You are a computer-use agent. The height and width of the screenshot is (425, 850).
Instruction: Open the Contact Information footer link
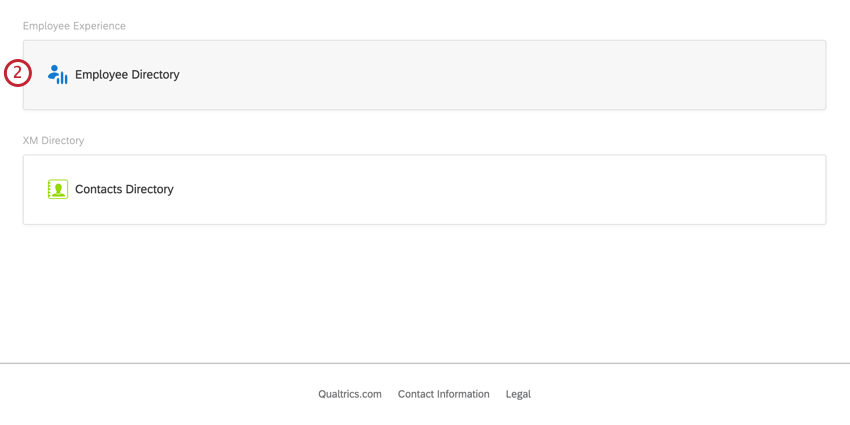tap(443, 394)
